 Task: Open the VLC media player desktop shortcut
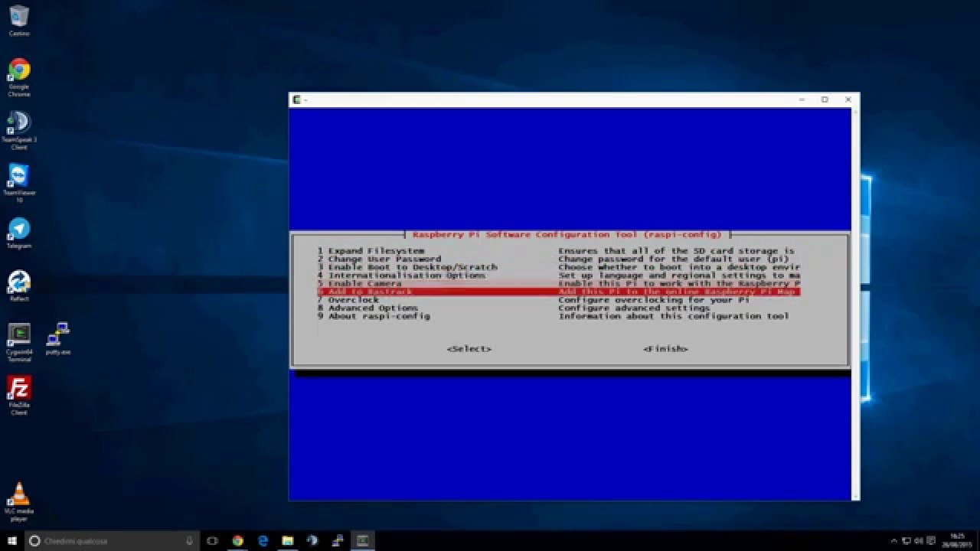click(19, 501)
